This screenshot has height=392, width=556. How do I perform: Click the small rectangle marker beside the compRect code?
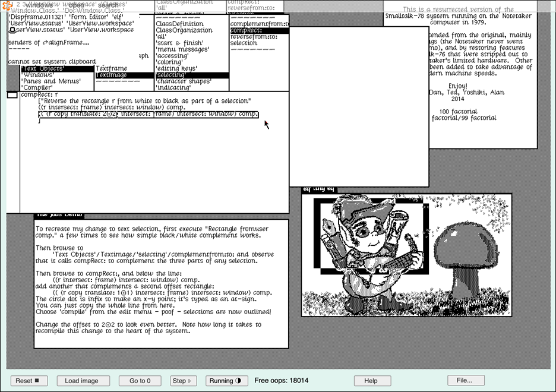click(x=12, y=95)
